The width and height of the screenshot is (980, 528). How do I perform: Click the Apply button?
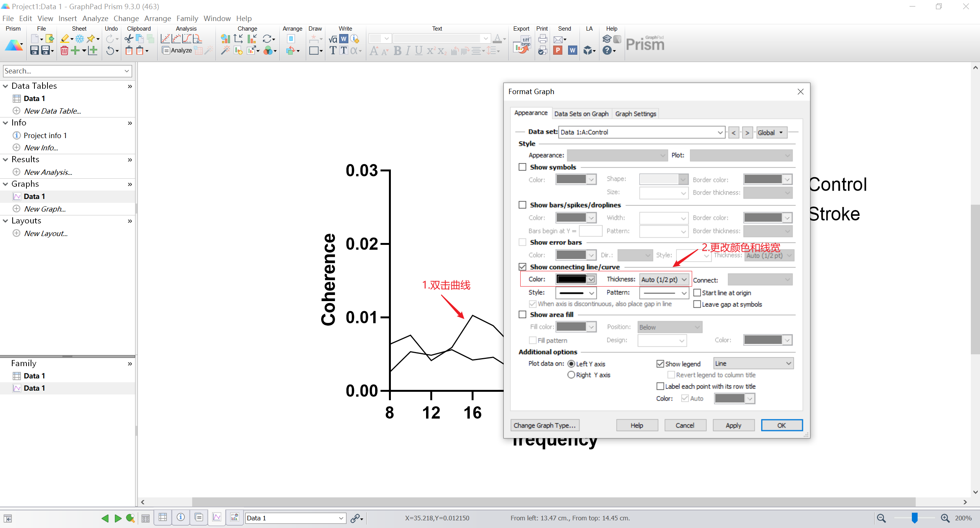click(733, 425)
